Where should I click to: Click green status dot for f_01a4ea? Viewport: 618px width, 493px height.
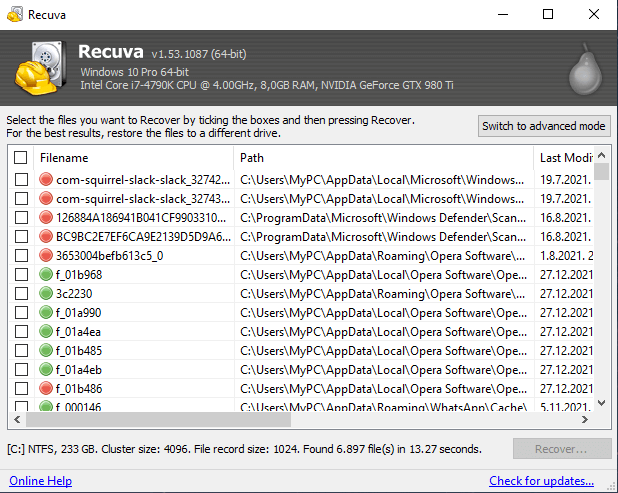tap(46, 331)
